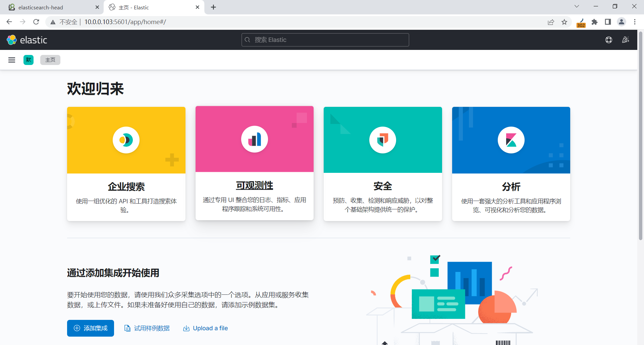Screen dimensions: 644x345
Task: Click the blue 分析 card banner
Action: (511, 140)
